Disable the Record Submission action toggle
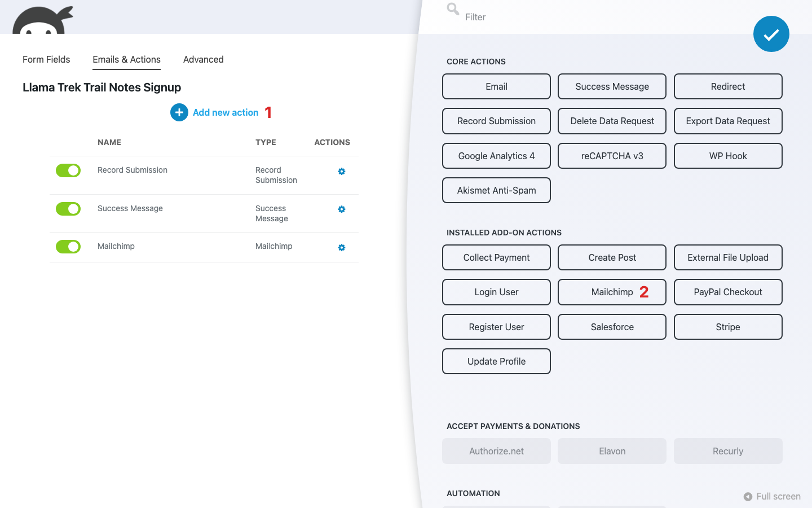This screenshot has height=508, width=812. click(x=68, y=170)
